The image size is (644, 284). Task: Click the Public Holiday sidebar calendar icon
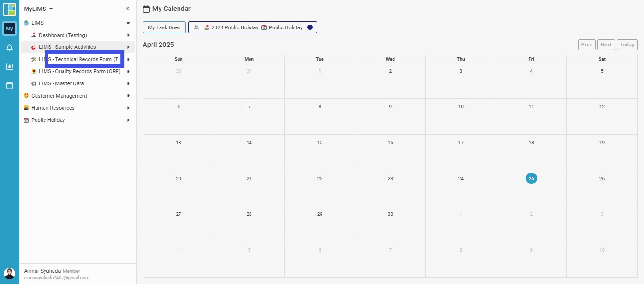(x=26, y=120)
